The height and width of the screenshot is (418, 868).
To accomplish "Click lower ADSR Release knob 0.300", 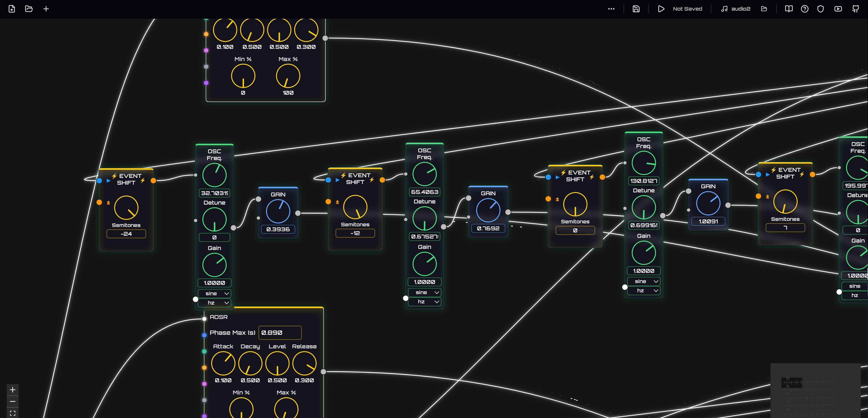I will [x=304, y=363].
